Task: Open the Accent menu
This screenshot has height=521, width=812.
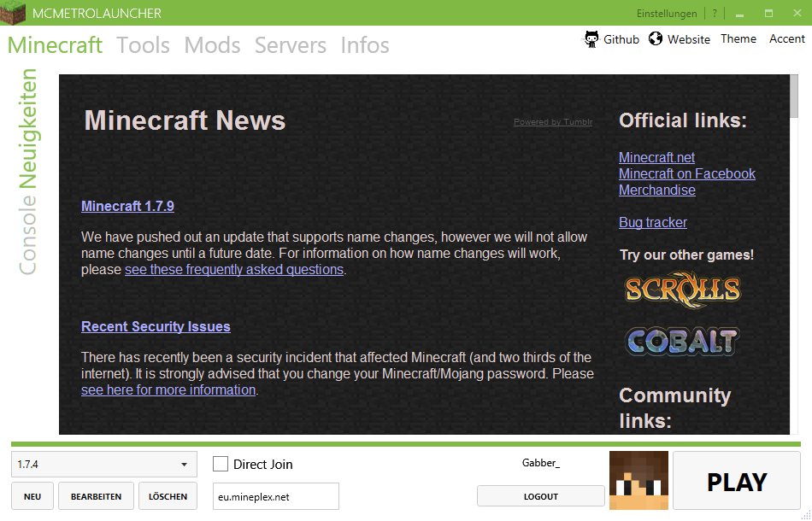Action: tap(787, 38)
